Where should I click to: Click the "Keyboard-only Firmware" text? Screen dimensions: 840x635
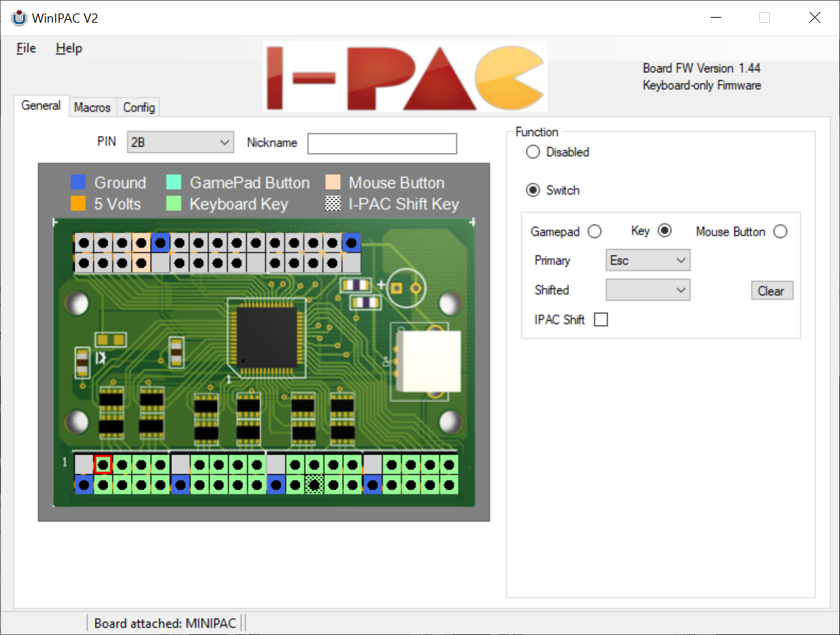tap(702, 86)
